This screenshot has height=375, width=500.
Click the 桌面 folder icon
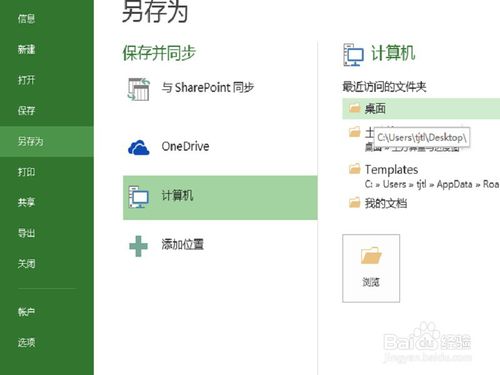(x=354, y=108)
